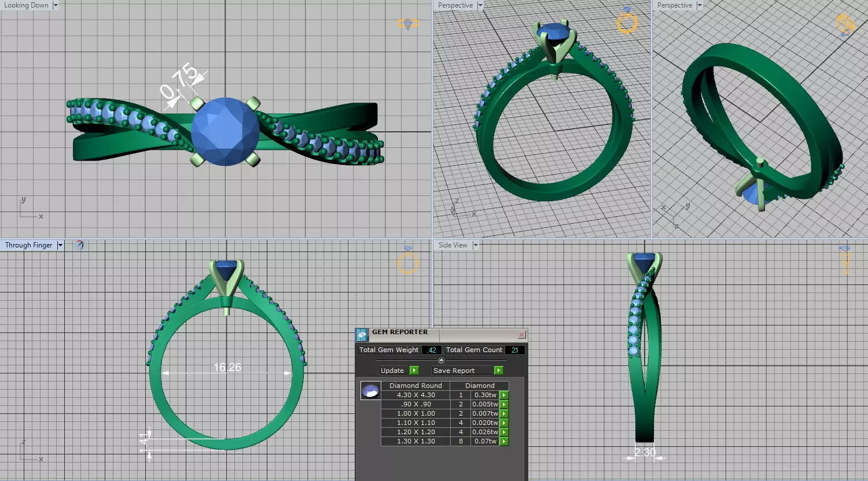
Task: Click the Total Gem Count value 21
Action: tap(514, 350)
